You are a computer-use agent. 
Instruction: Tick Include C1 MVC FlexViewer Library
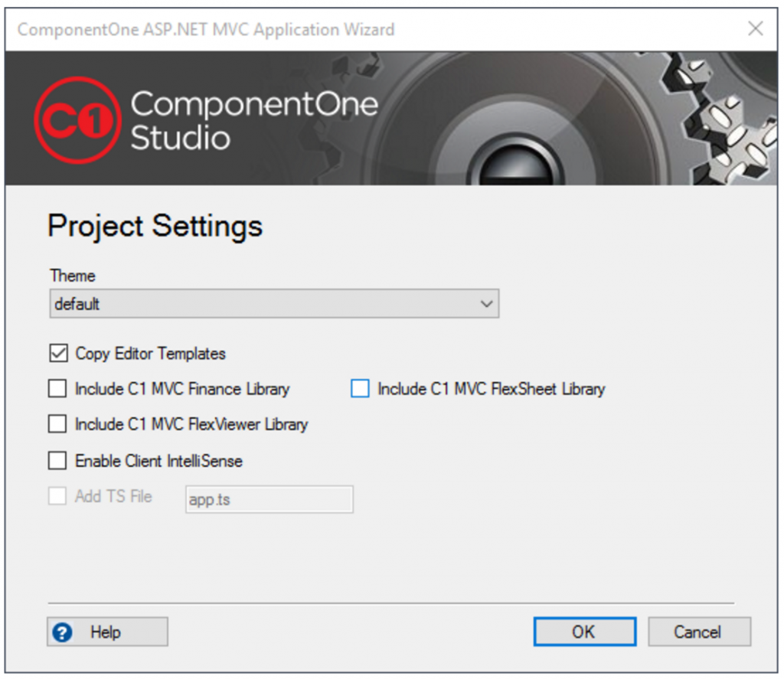point(57,424)
